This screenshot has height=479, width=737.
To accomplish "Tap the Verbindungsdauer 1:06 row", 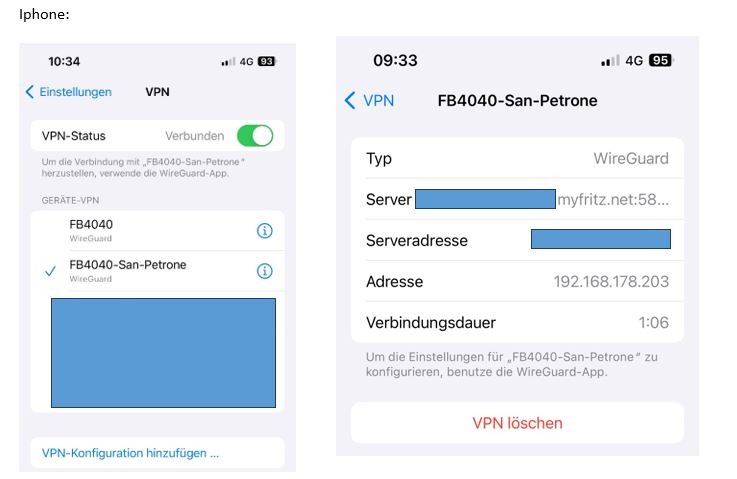I will (x=517, y=322).
